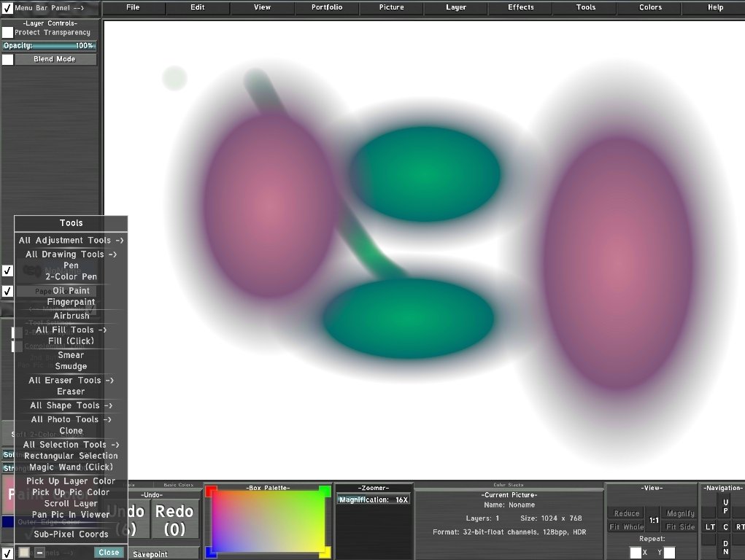Open the Blend Mode button
The width and height of the screenshot is (745, 560).
pyautogui.click(x=55, y=59)
